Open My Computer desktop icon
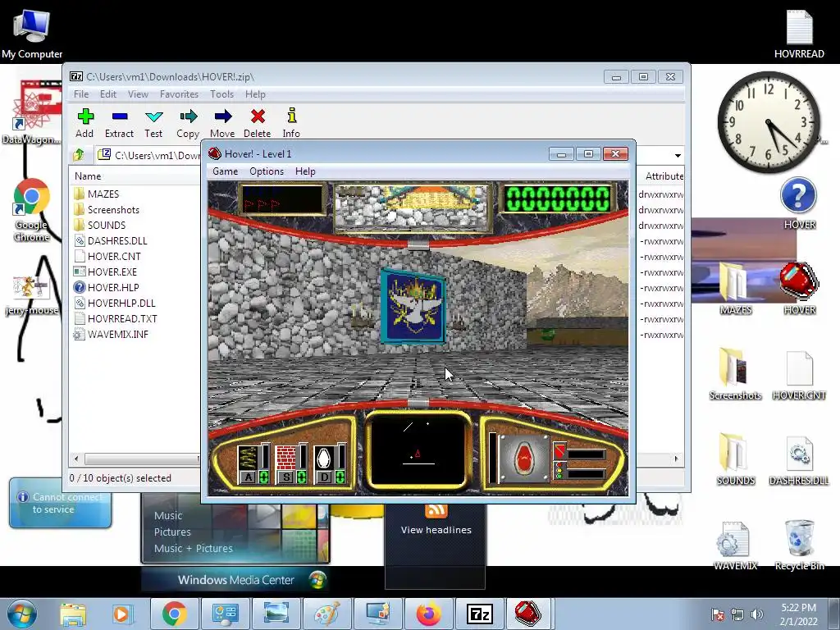Viewport: 840px width, 630px height. 32,34
